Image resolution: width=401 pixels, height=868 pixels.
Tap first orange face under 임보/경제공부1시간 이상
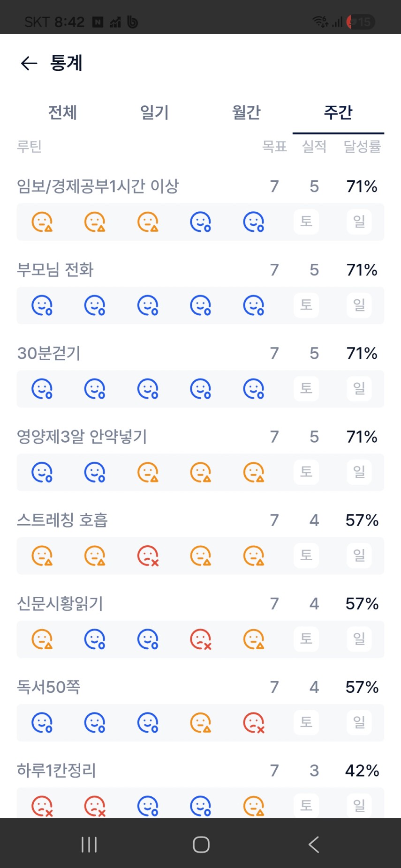point(42,222)
